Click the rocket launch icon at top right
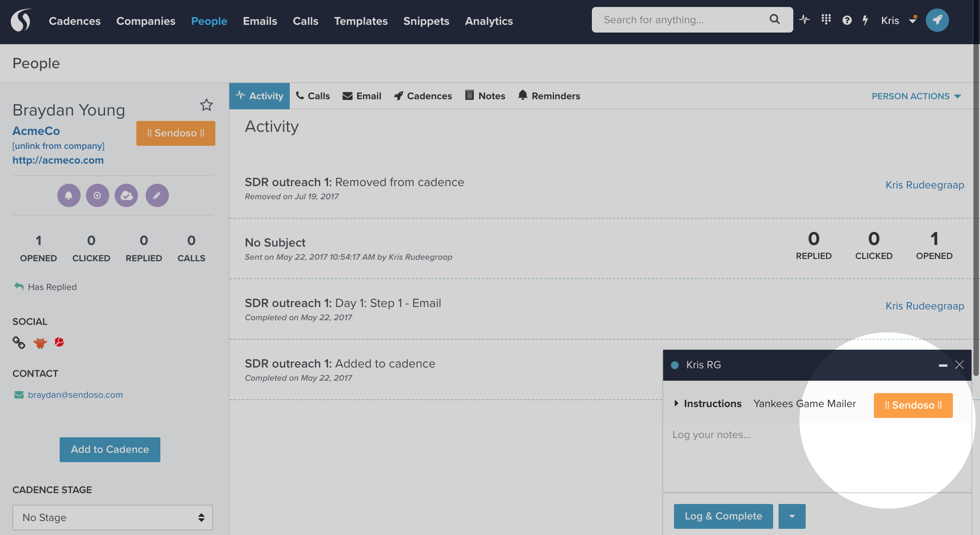 [x=937, y=20]
